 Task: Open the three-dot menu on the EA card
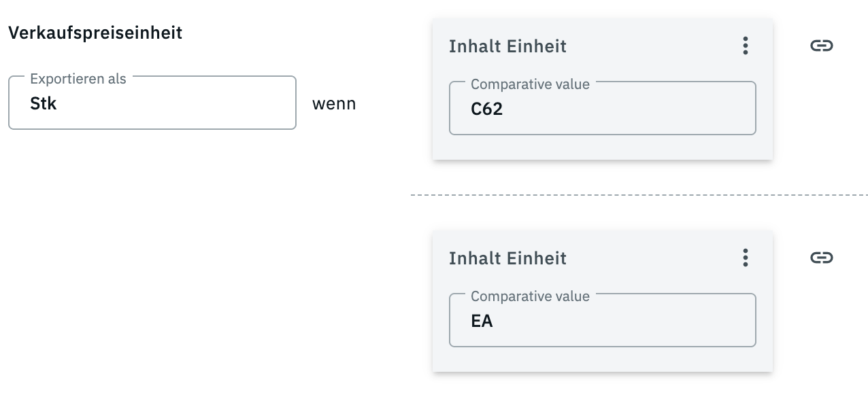746,258
